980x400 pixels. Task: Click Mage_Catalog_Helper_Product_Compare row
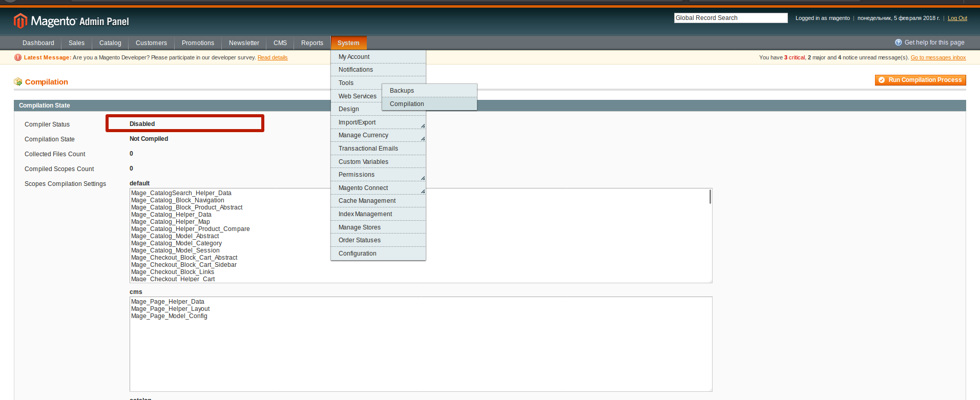191,229
